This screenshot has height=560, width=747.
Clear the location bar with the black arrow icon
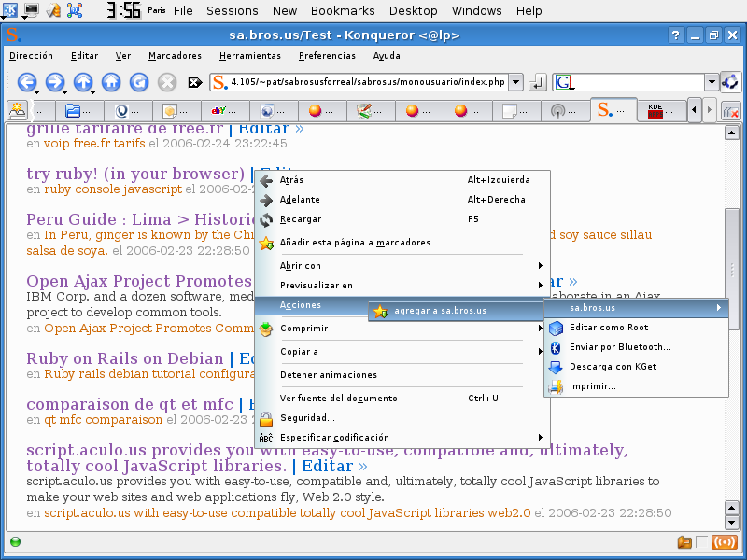(195, 83)
